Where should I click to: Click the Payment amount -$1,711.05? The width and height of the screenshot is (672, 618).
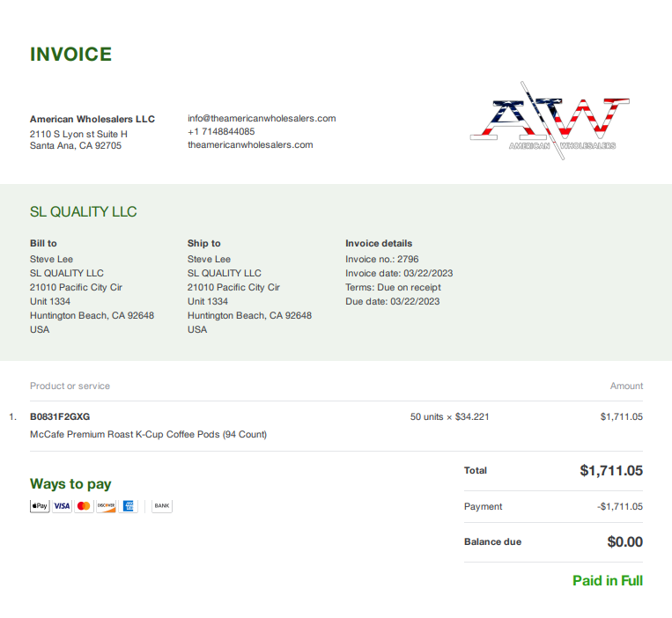point(620,507)
